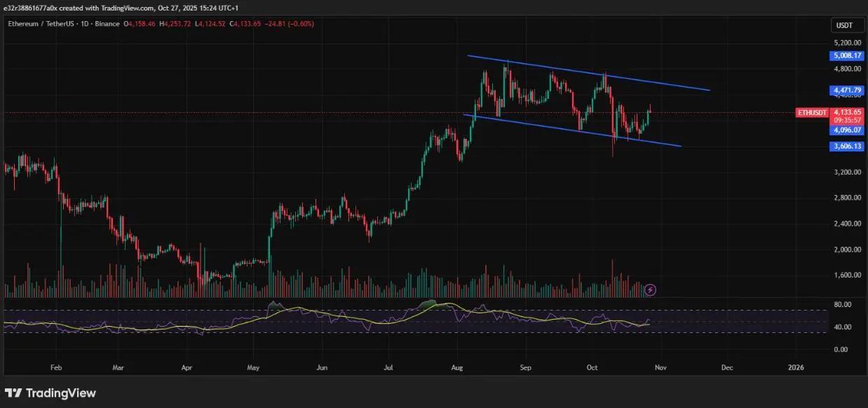The width and height of the screenshot is (868, 408).
Task: Click the Aug label on time axis
Action: click(458, 367)
